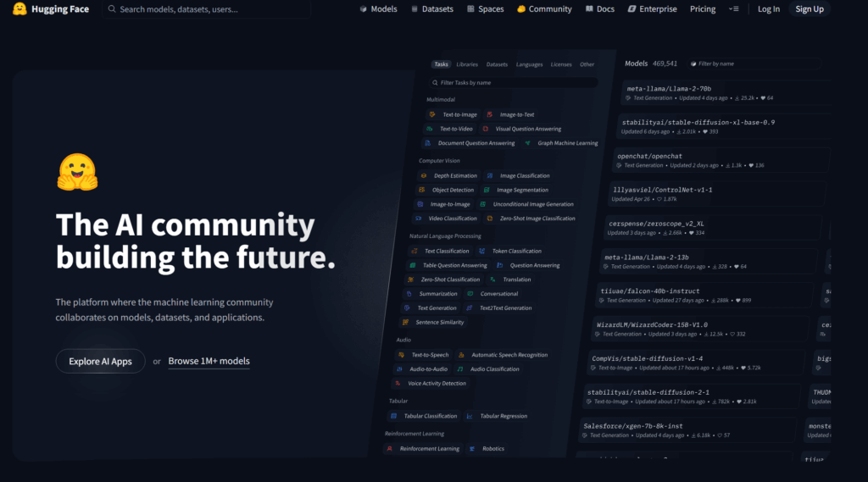Screen dimensions: 868x482
Task: Click the Robotics task icon
Action: click(472, 449)
